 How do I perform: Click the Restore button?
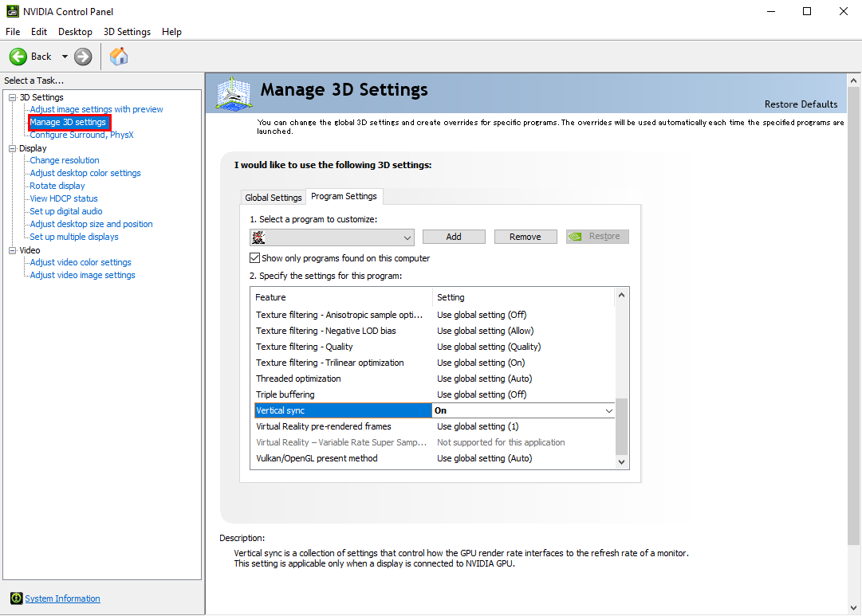(597, 237)
